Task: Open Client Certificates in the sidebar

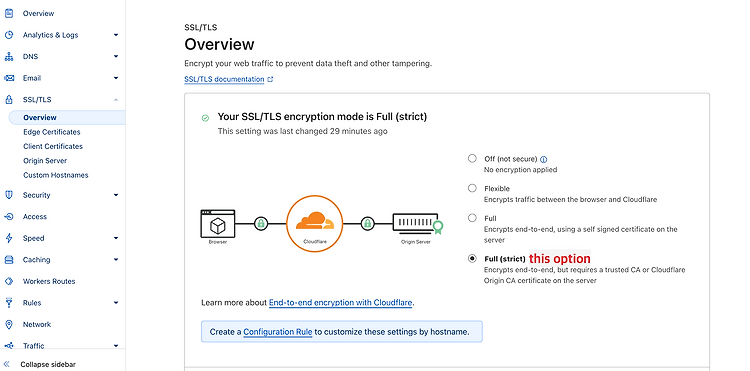Action: [53, 146]
